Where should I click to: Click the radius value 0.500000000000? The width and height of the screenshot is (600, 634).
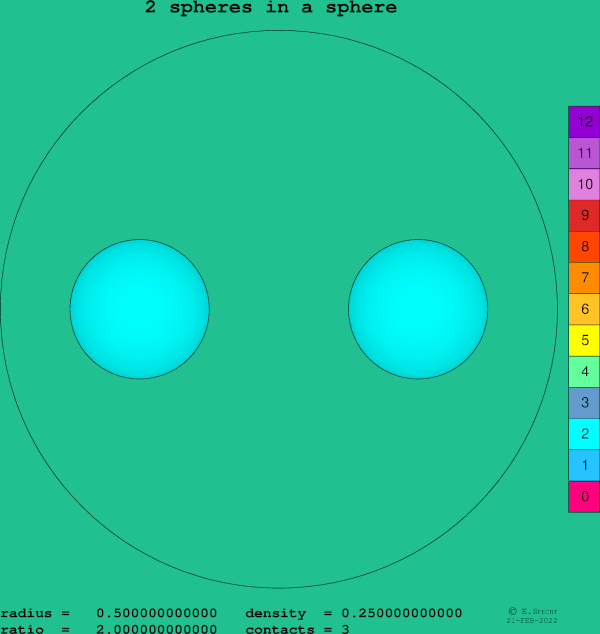coord(156,613)
